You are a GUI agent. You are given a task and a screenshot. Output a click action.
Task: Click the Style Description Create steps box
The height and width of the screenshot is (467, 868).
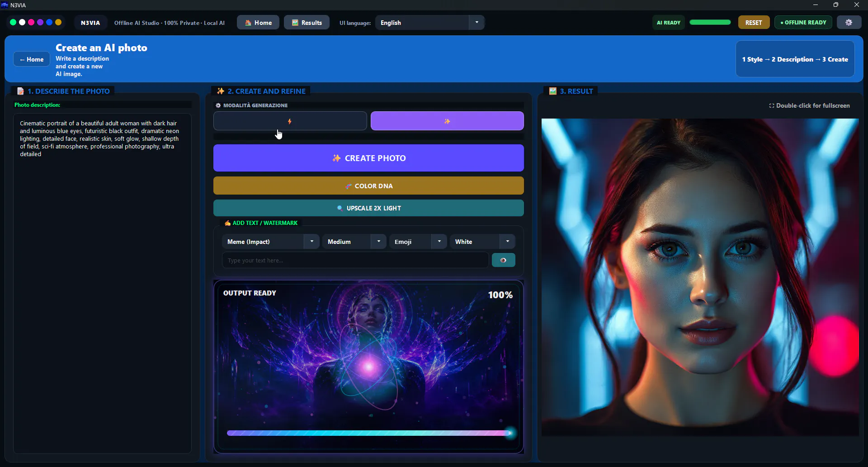point(795,59)
